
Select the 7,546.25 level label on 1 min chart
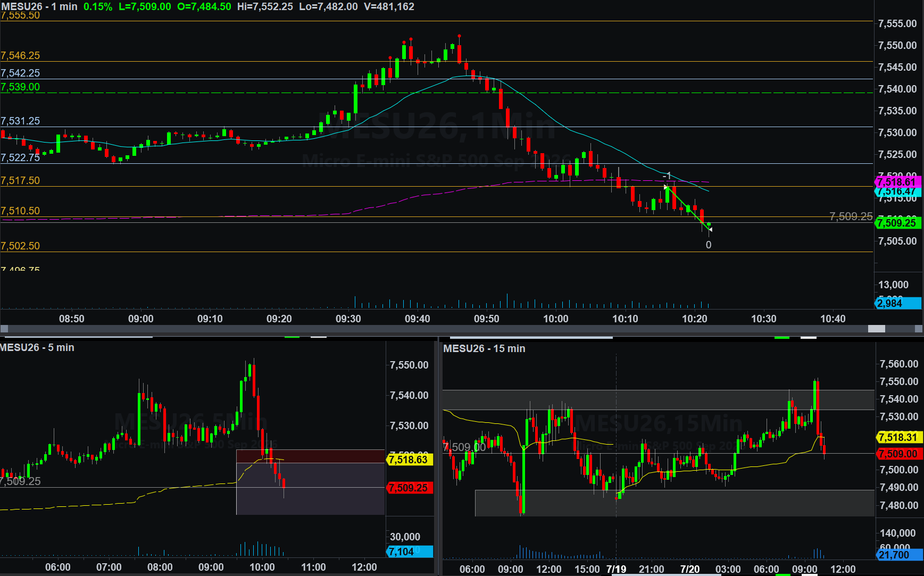[x=20, y=55]
